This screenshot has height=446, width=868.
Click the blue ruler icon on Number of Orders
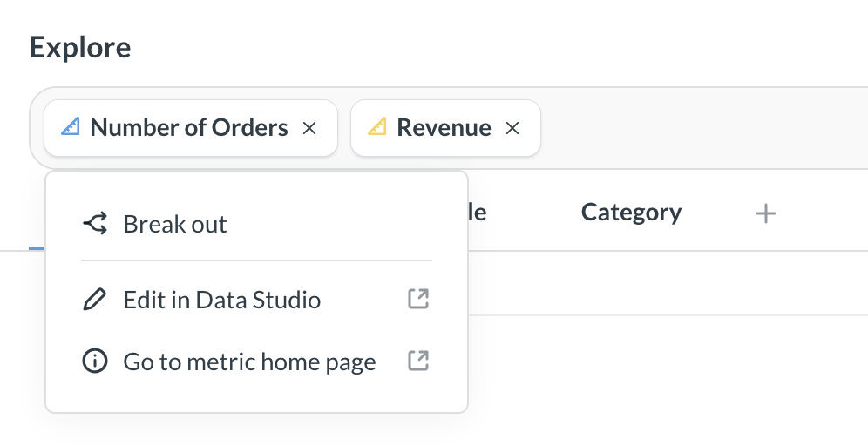tap(71, 128)
